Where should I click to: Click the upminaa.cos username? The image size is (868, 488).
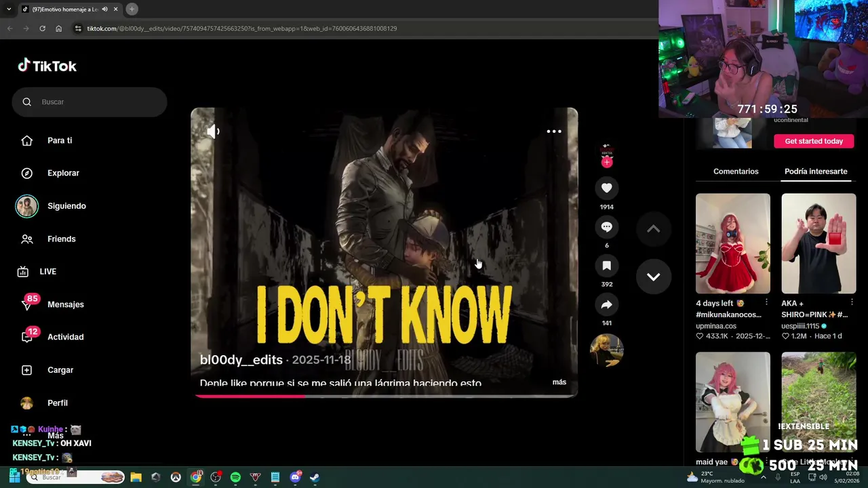(x=716, y=326)
